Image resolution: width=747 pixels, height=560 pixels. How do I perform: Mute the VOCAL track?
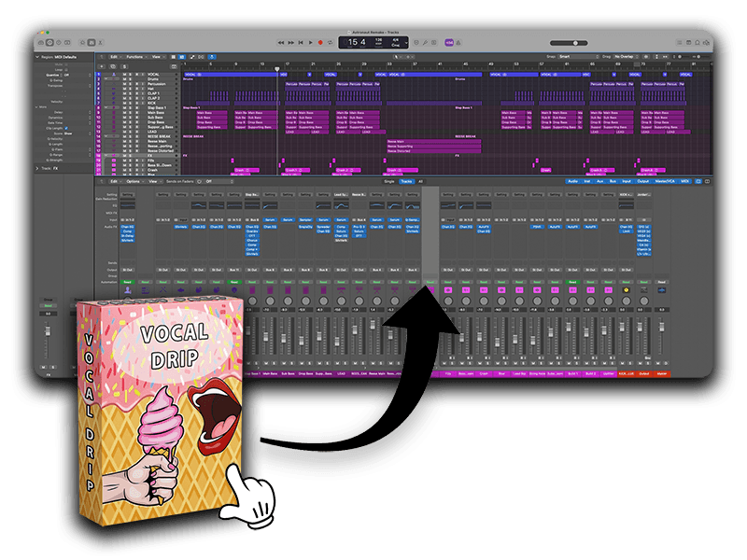pos(123,75)
